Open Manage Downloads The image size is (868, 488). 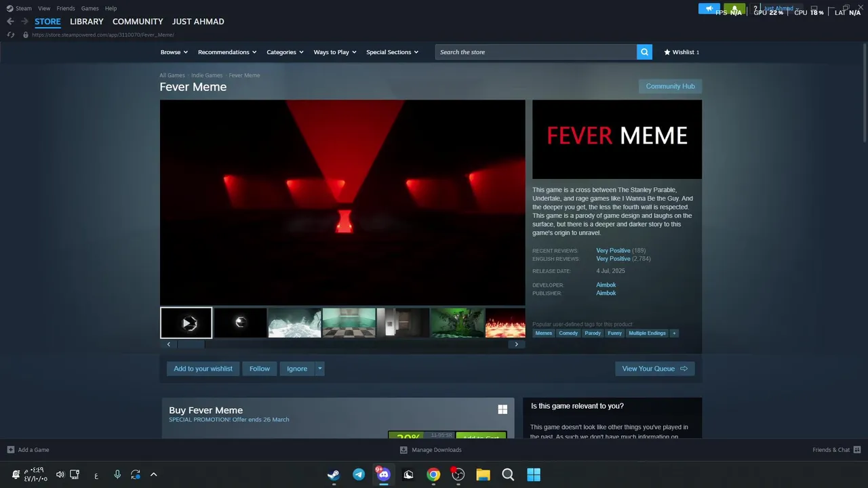(431, 450)
